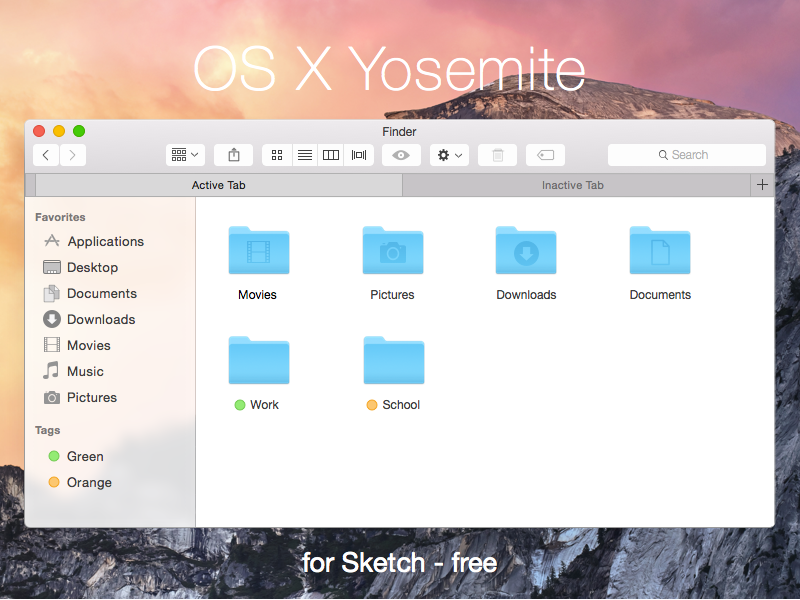
Task: Select the Pictures folder icon
Action: coord(393,251)
